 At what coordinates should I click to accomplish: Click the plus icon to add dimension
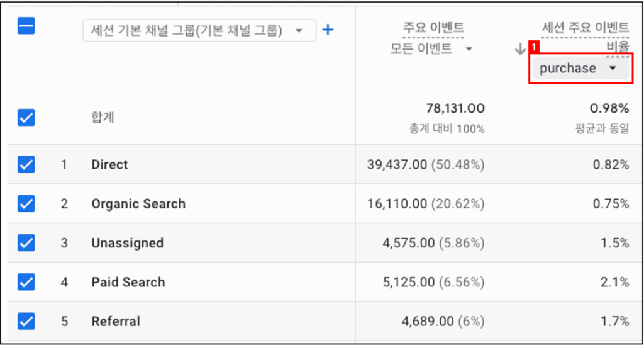point(328,30)
